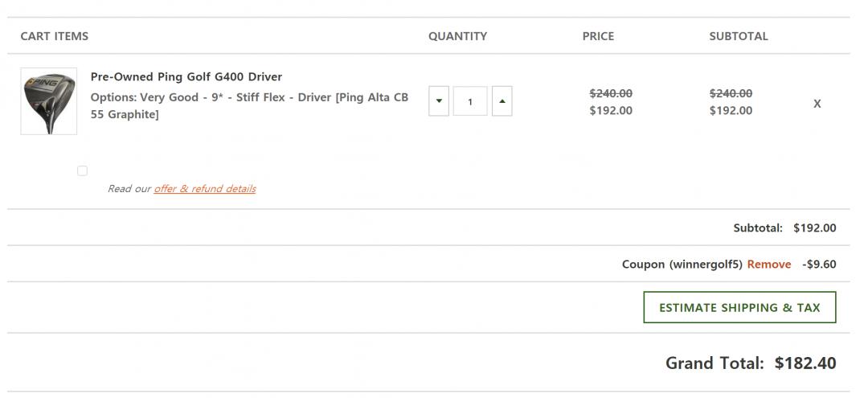The height and width of the screenshot is (398, 868).
Task: Increase quantity with the up arrow
Action: point(502,101)
